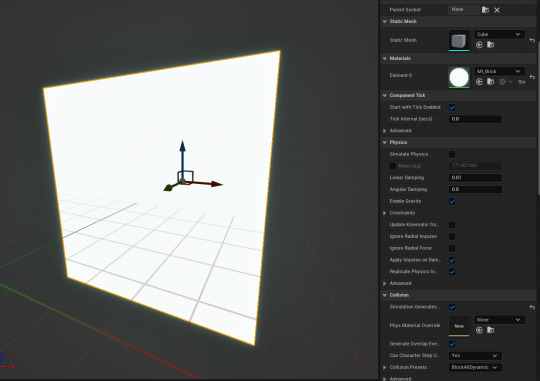The height and width of the screenshot is (381, 540).
Task: Open the Can Character Step Up dropdown
Action: [x=475, y=356]
